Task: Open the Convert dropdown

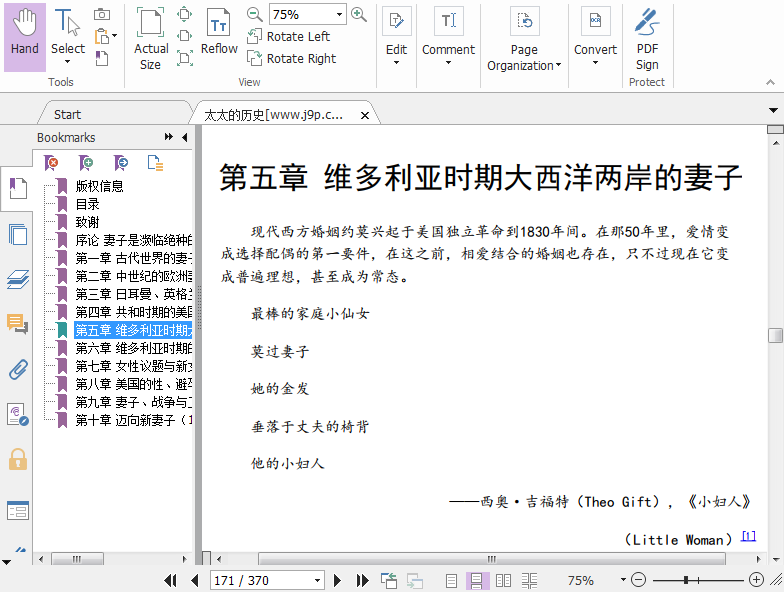Action: tap(595, 36)
